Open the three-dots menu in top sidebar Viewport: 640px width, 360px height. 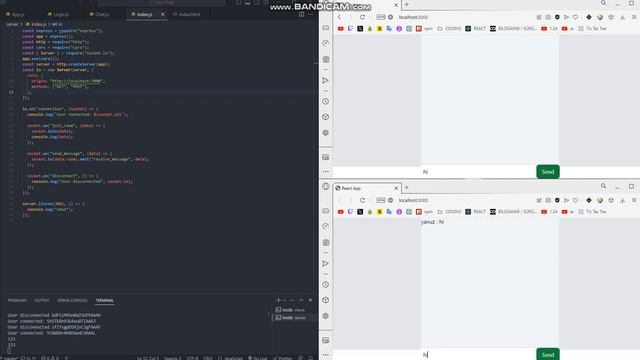(326, 171)
